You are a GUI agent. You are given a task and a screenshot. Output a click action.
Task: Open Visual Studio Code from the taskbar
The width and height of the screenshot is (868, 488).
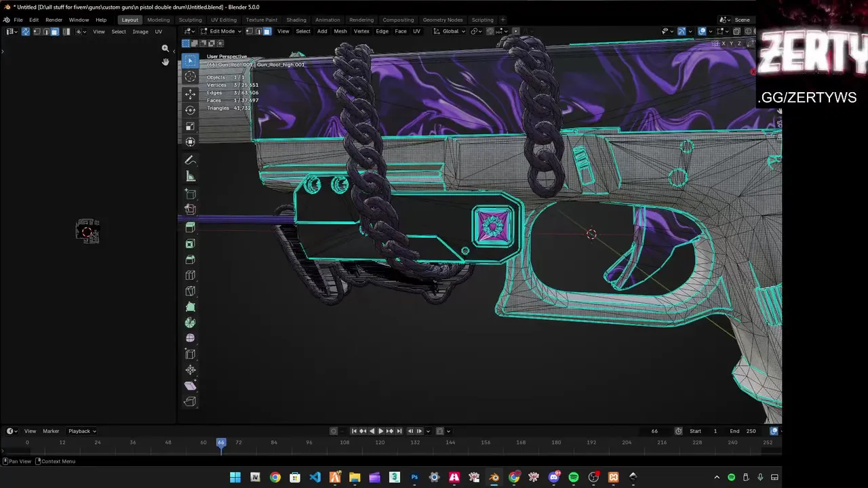click(315, 477)
